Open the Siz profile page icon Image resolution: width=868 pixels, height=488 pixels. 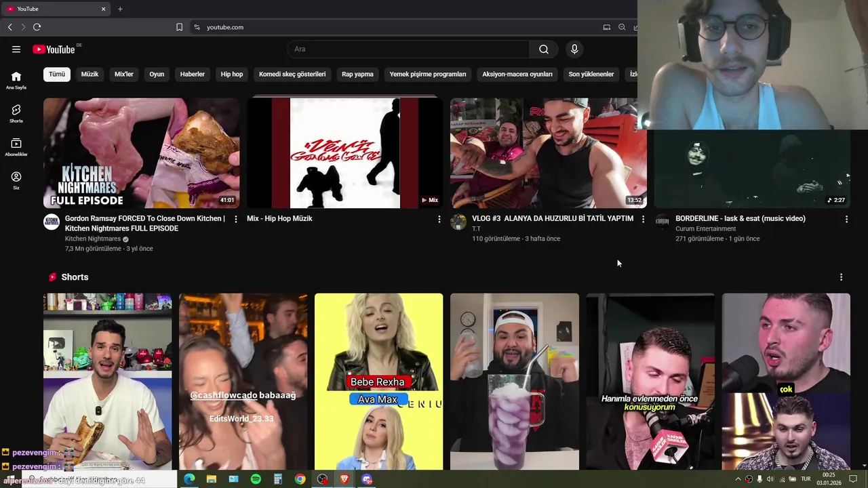pyautogui.click(x=16, y=180)
